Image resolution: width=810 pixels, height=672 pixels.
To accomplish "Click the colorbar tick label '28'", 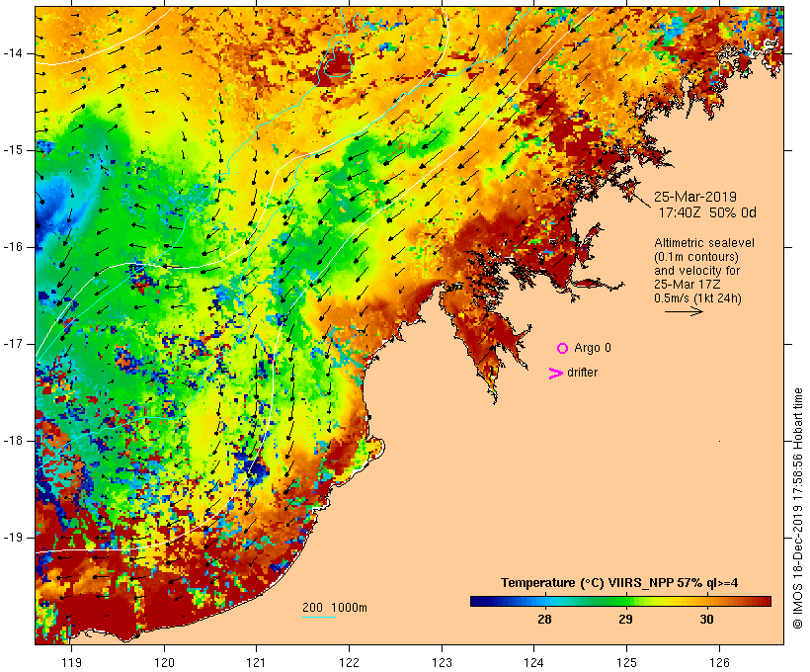I will pos(544,620).
